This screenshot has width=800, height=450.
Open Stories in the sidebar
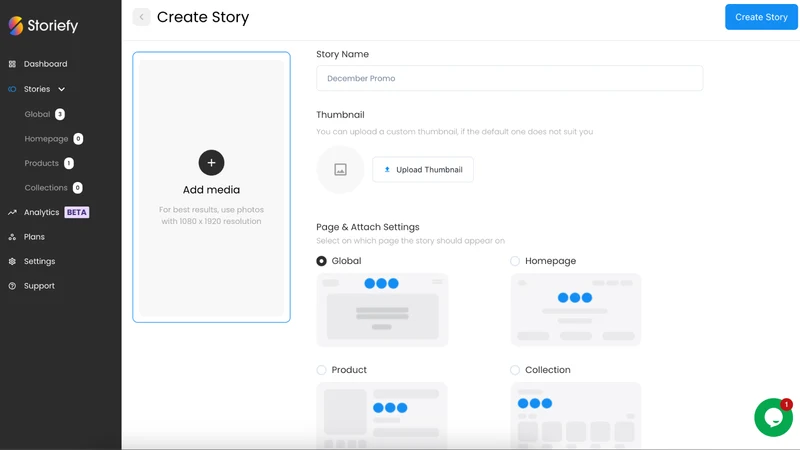37,89
